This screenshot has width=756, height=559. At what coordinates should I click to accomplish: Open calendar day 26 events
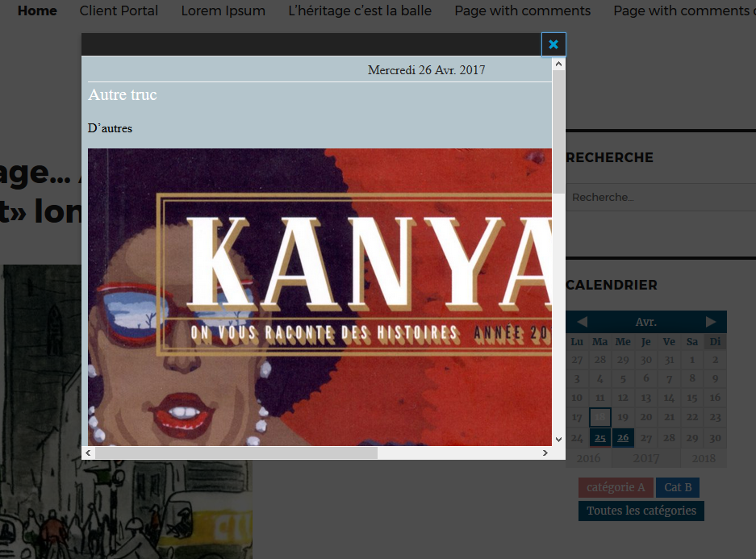[623, 437]
